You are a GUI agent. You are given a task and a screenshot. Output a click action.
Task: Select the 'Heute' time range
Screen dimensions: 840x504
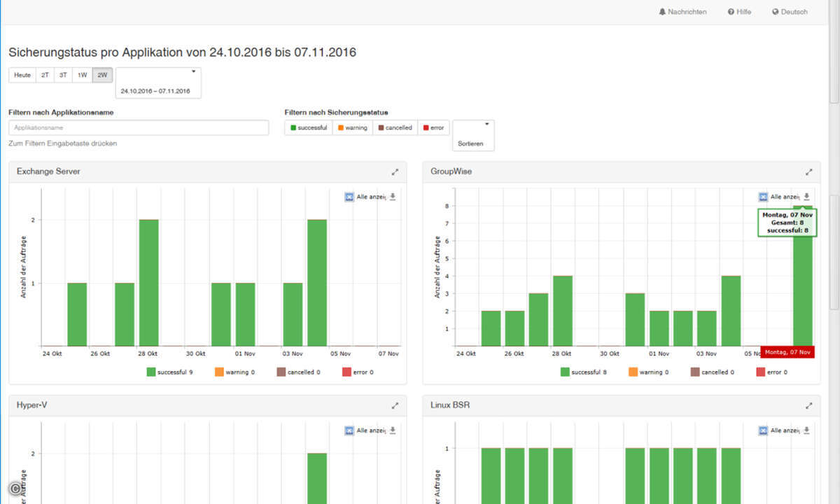coord(22,75)
